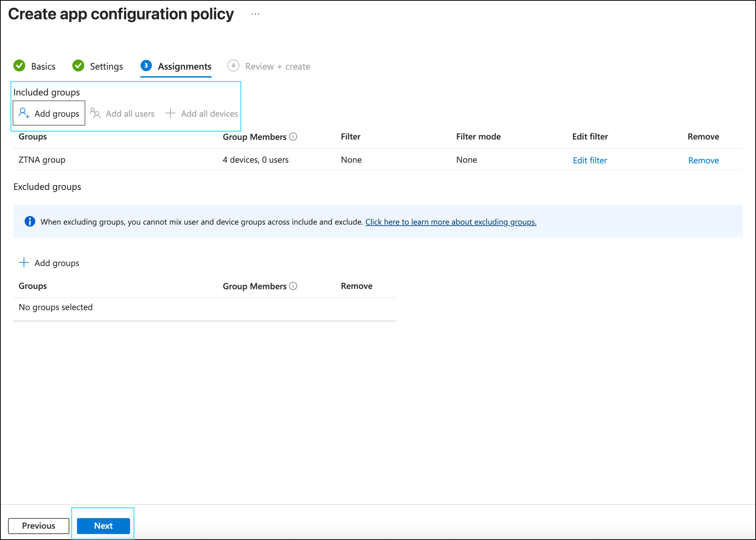This screenshot has width=756, height=540.
Task: Click the plus icon under Excluded groups
Action: 24,262
